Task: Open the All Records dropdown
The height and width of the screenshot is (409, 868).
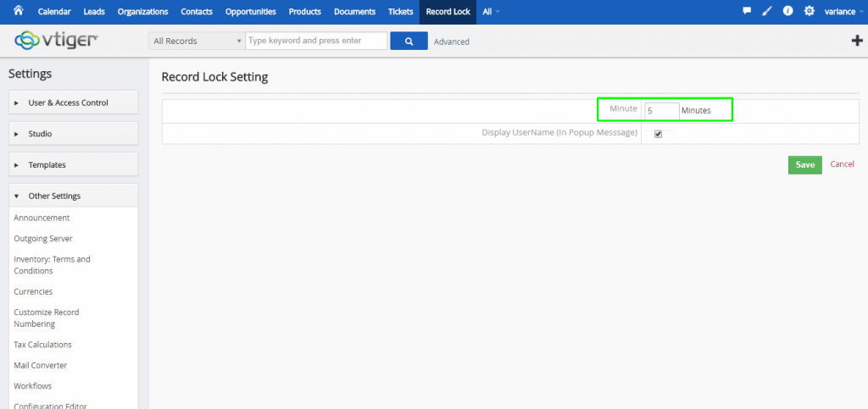Action: coord(197,41)
